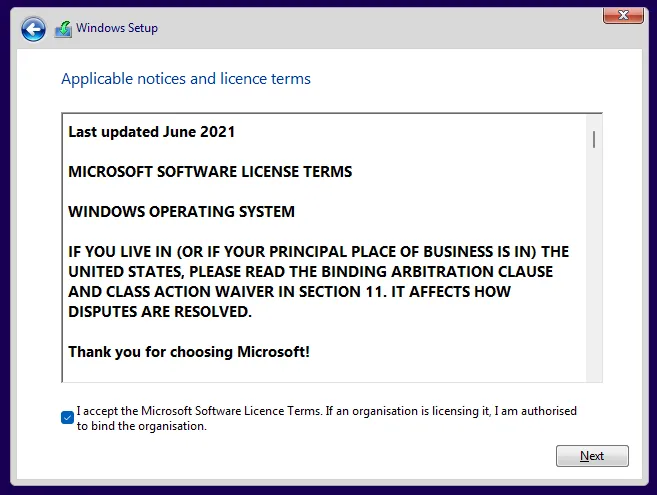Click the line starting "UNITED STATES, PLEASE READ"
657x495 pixels.
[x=310, y=272]
